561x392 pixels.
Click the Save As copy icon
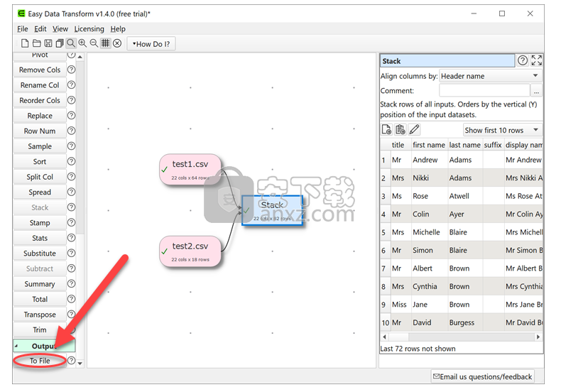coord(60,43)
